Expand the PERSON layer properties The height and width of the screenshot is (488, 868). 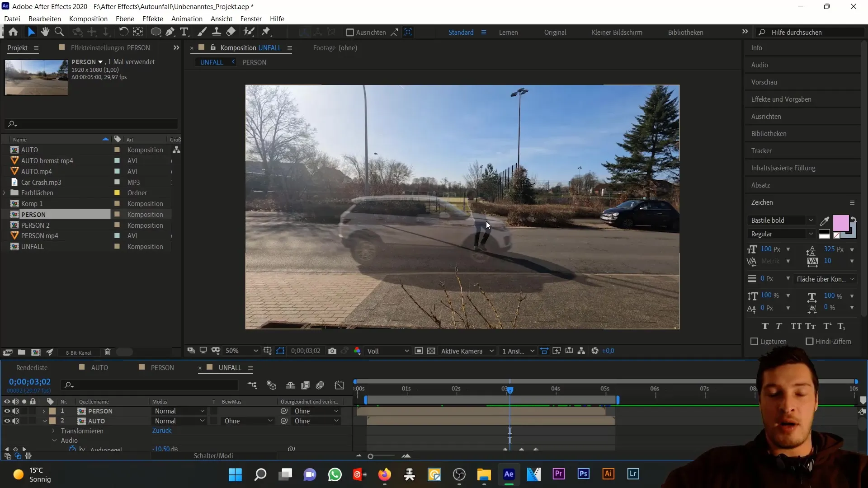(44, 411)
